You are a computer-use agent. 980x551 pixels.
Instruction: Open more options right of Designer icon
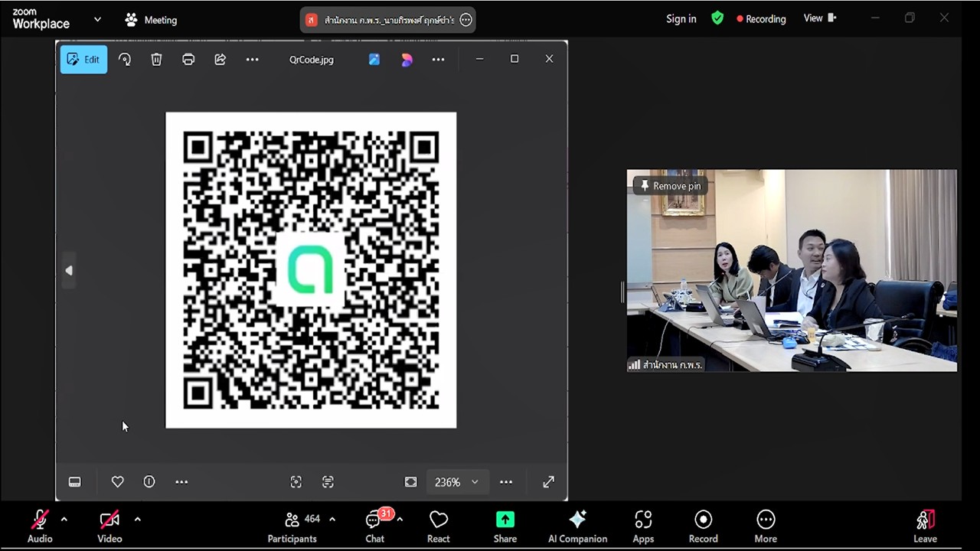click(438, 60)
